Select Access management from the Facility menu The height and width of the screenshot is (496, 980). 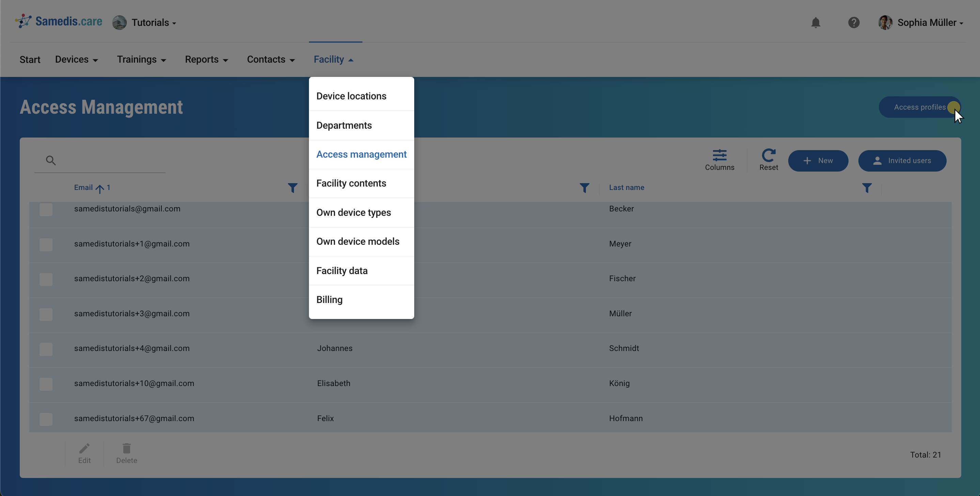[x=361, y=154]
